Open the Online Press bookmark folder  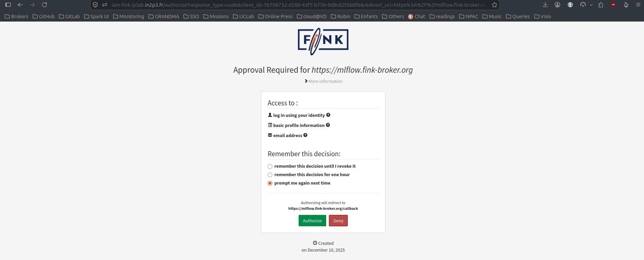275,17
